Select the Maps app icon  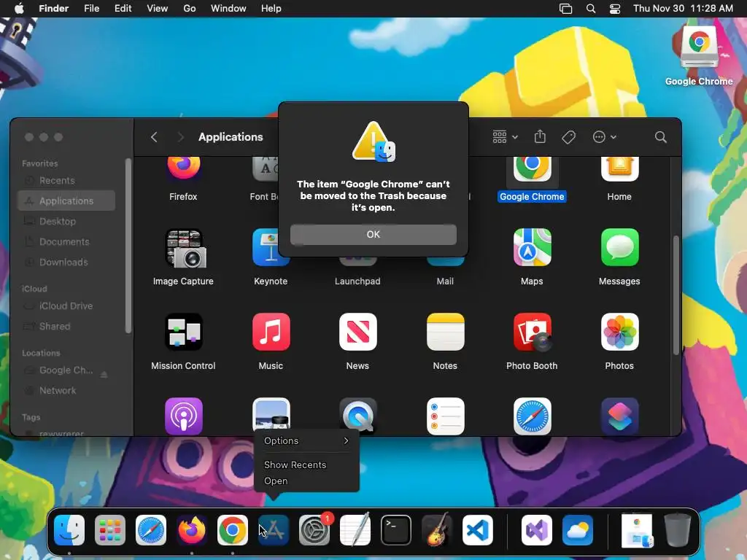(x=532, y=247)
